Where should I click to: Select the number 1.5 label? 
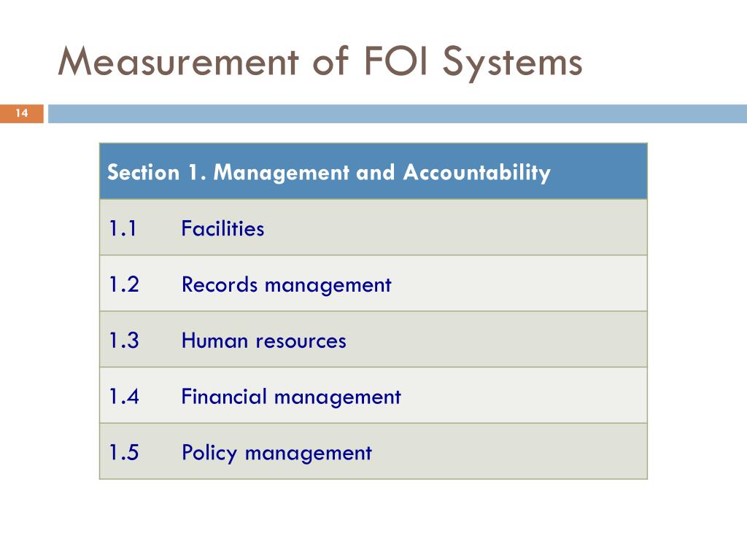click(124, 452)
